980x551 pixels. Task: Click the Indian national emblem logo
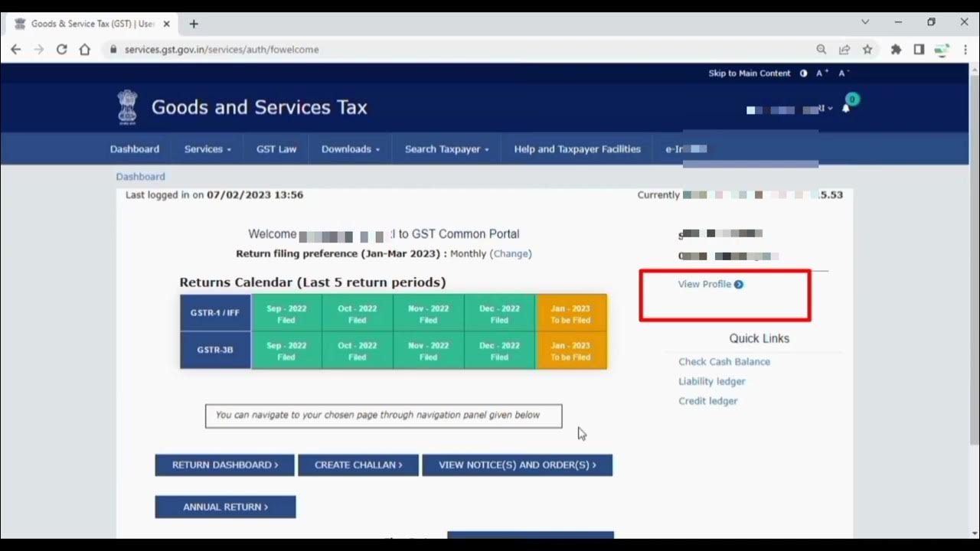pyautogui.click(x=127, y=107)
